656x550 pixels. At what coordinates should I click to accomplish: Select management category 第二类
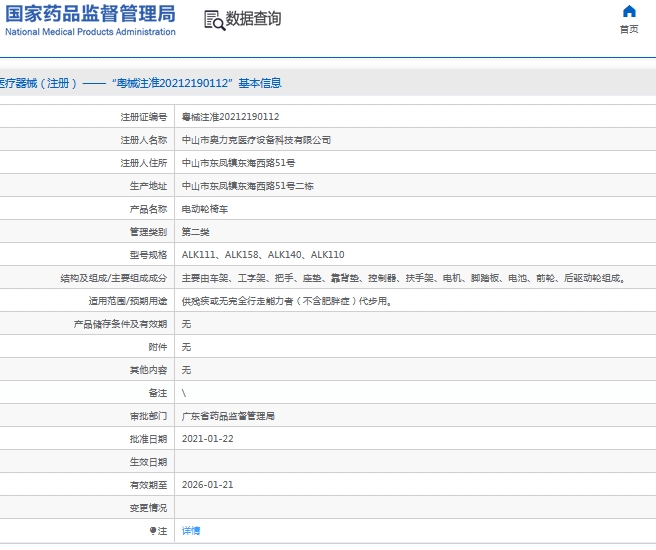195,232
